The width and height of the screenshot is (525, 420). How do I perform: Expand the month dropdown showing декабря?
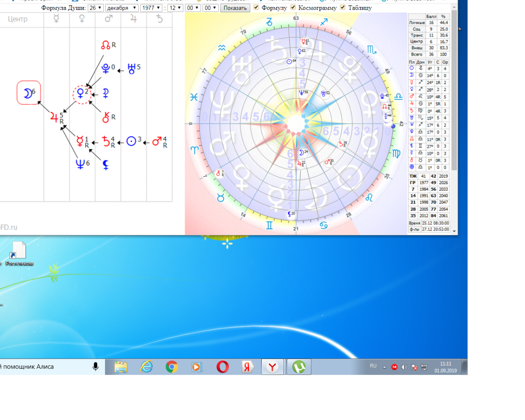coord(122,8)
